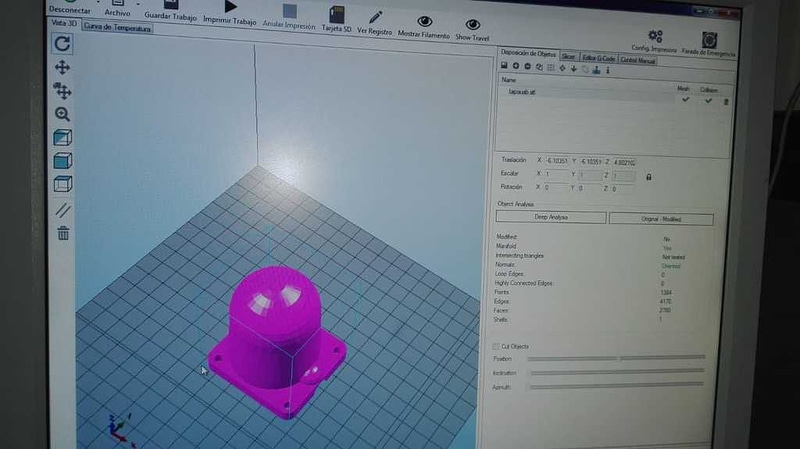Click the Rotación Y input field
Viewport: 800px width, 449px height.
tap(589, 188)
